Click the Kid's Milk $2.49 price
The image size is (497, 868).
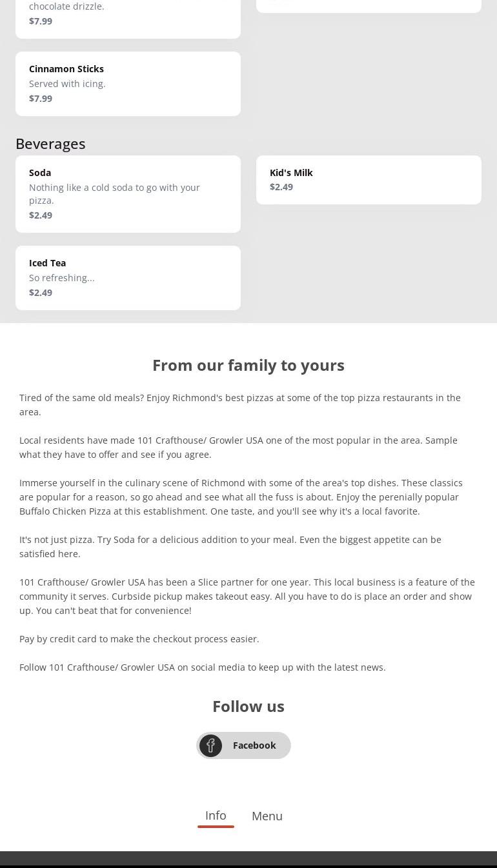(281, 187)
